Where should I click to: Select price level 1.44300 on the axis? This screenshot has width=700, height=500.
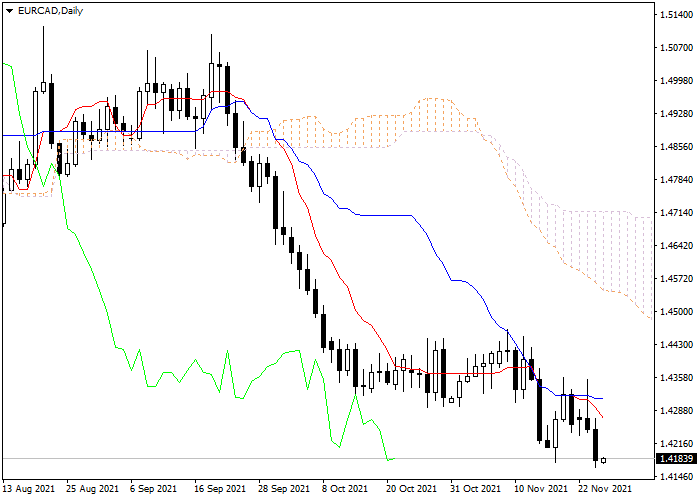[676, 345]
